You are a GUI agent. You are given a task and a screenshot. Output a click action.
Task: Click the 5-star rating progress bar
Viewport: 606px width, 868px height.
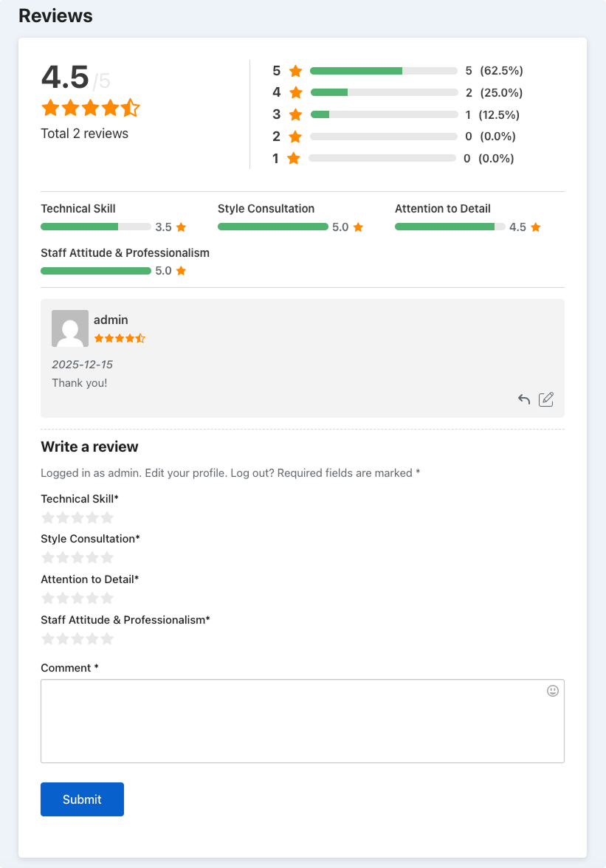(x=383, y=71)
